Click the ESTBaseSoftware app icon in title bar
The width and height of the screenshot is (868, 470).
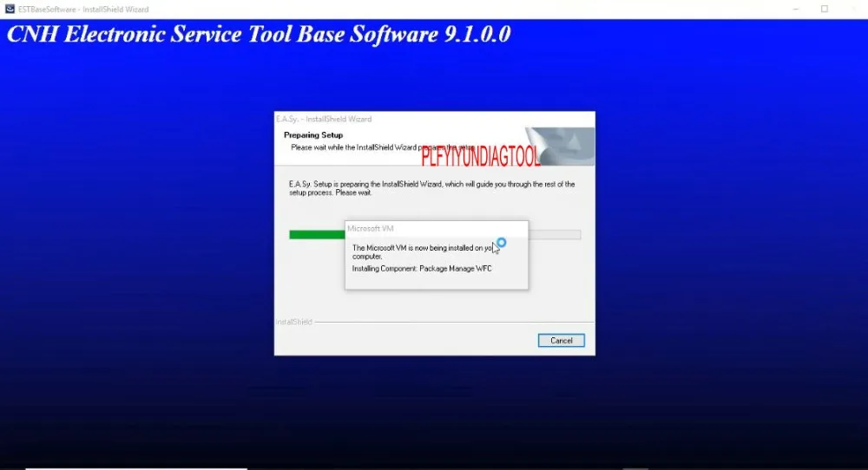coord(10,9)
